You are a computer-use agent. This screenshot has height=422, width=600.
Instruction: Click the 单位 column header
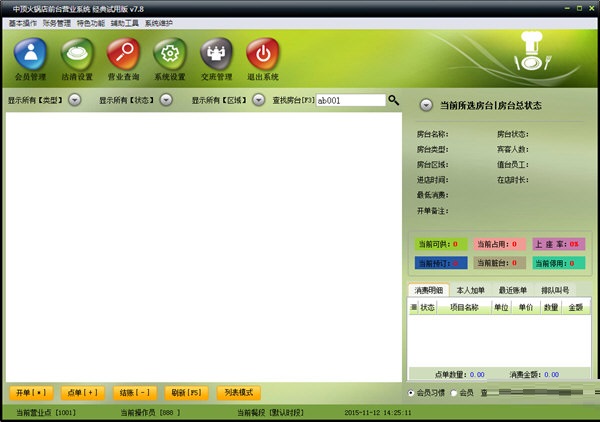(501, 307)
